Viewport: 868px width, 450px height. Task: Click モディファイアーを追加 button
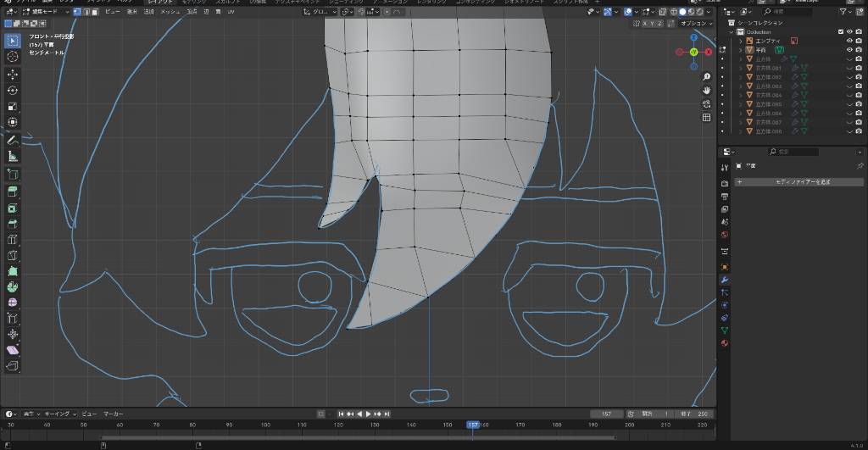(802, 182)
